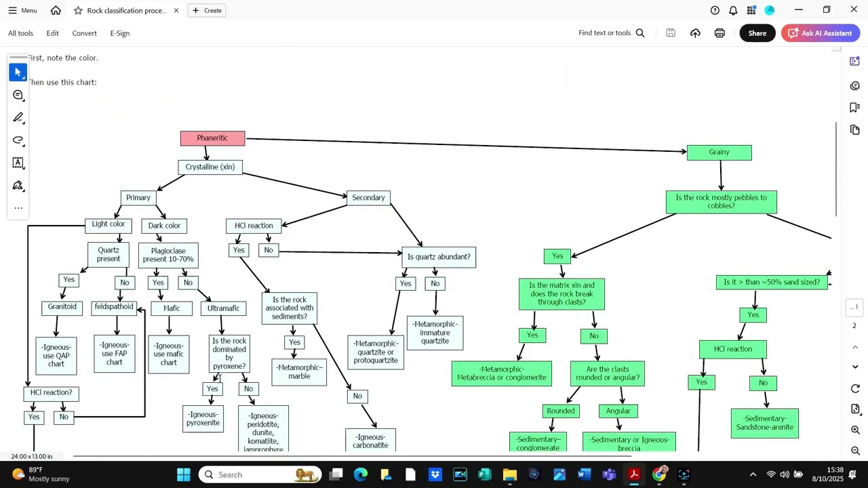Open the Help question mark icon
868x488 pixels.
(715, 10)
